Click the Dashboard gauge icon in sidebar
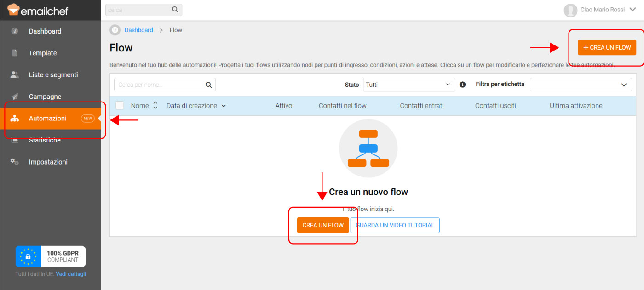Image resolution: width=644 pixels, height=290 pixels. pyautogui.click(x=15, y=31)
